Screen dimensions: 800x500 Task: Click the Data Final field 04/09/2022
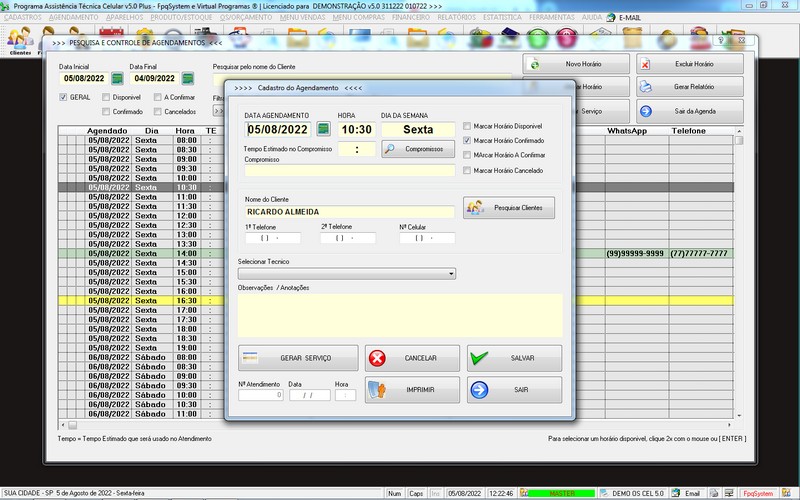point(155,79)
